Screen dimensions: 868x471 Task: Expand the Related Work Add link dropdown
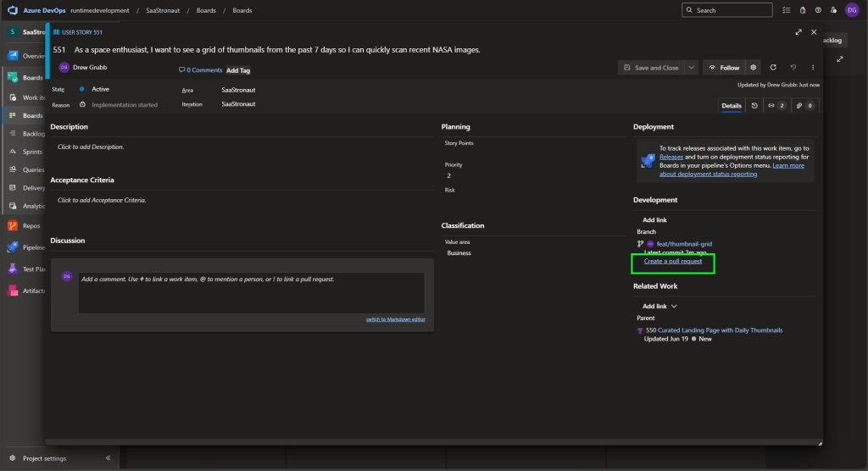(x=659, y=306)
